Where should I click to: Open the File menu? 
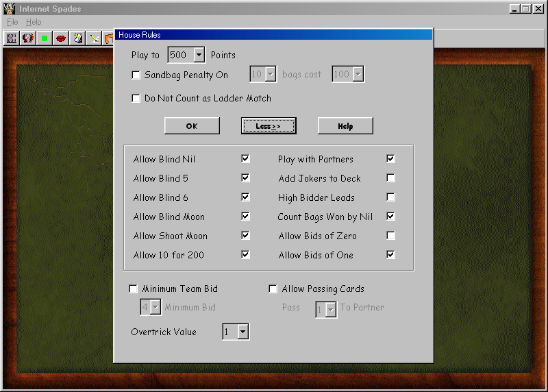click(x=12, y=22)
